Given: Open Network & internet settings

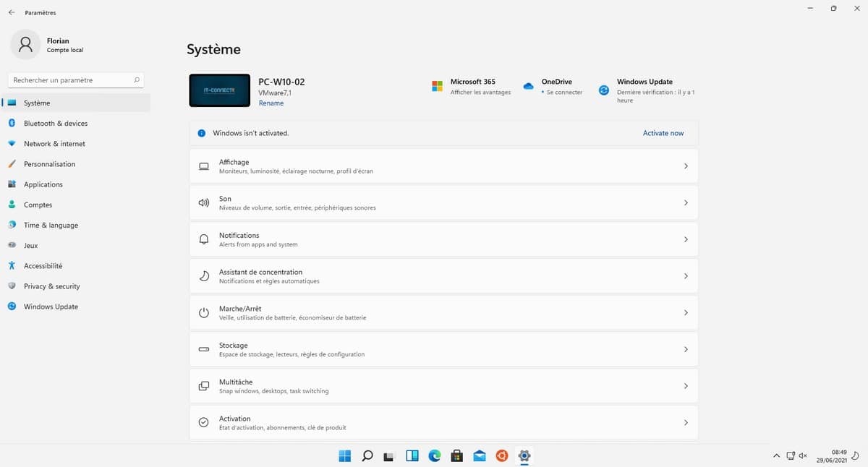Looking at the screenshot, I should coord(54,144).
